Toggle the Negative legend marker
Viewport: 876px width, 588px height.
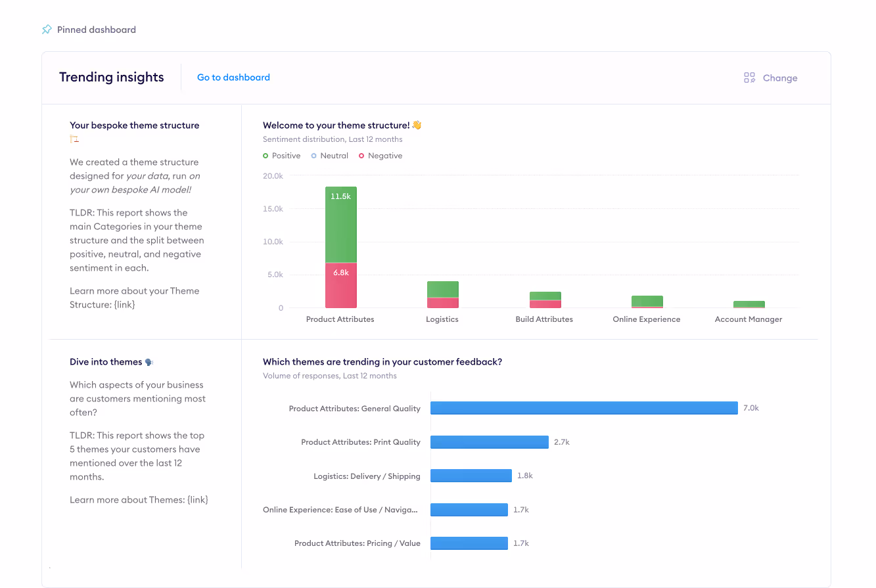(x=361, y=156)
